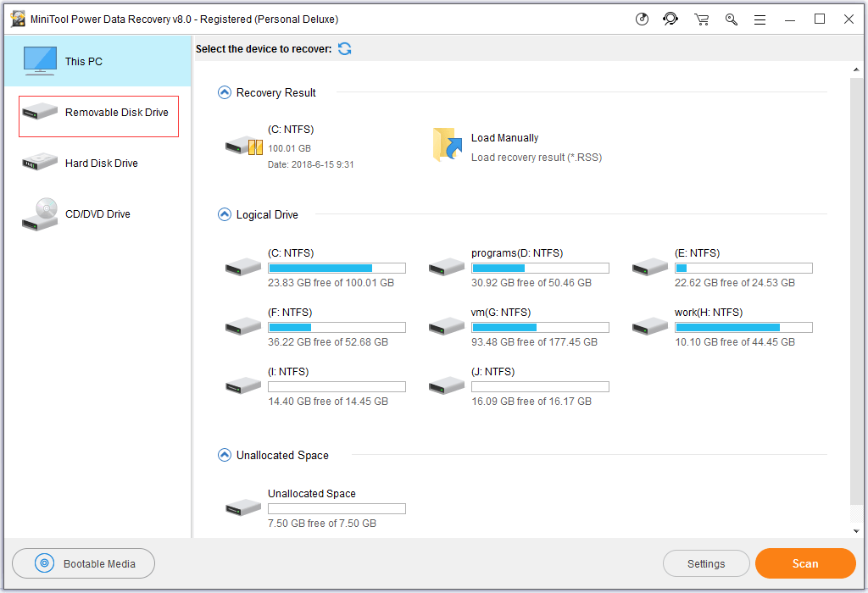Screen dimensions: 868x593
Task: Select the programs(D: NTFS) drive icon
Action: 446,267
